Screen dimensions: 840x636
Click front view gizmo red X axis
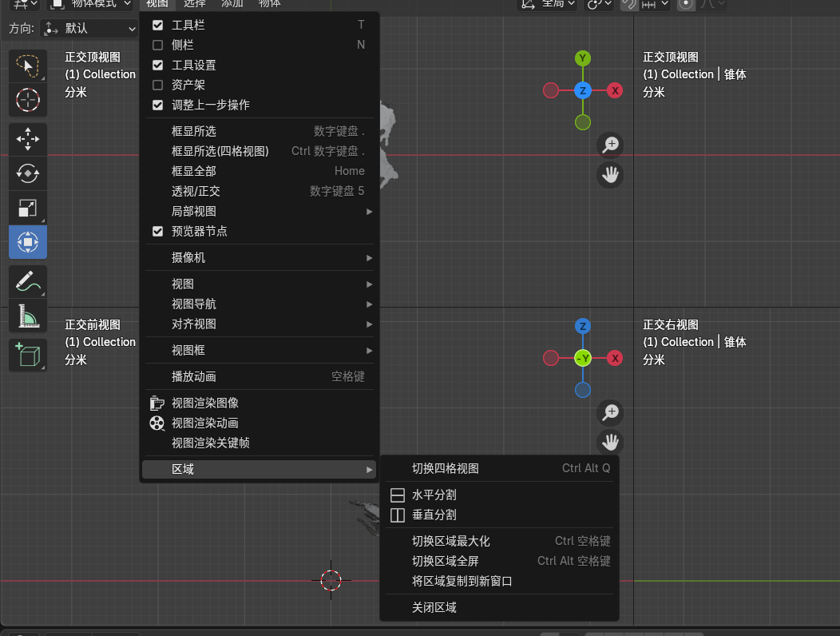point(615,358)
